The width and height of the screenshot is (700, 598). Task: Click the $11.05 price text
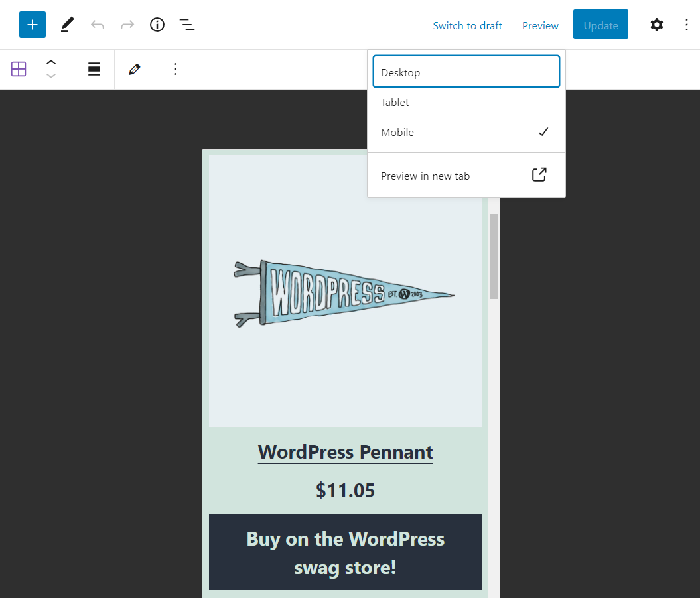[345, 491]
